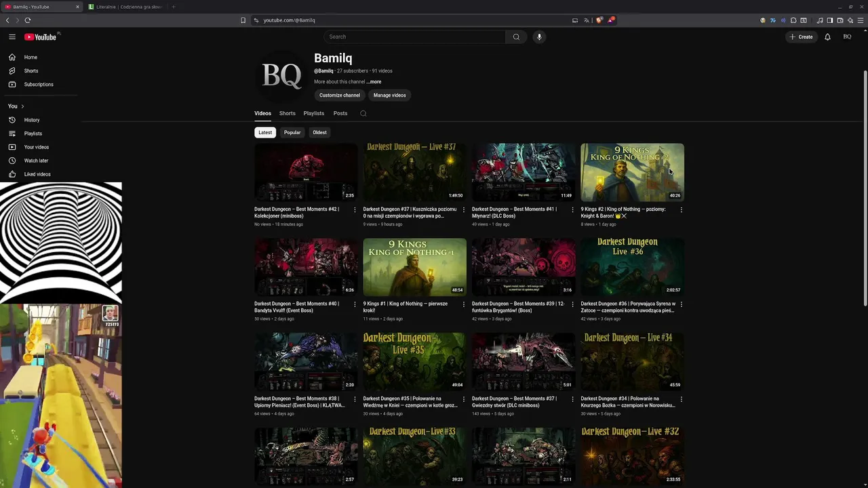Click the search magnifier button
868x488 pixels.
tap(516, 37)
